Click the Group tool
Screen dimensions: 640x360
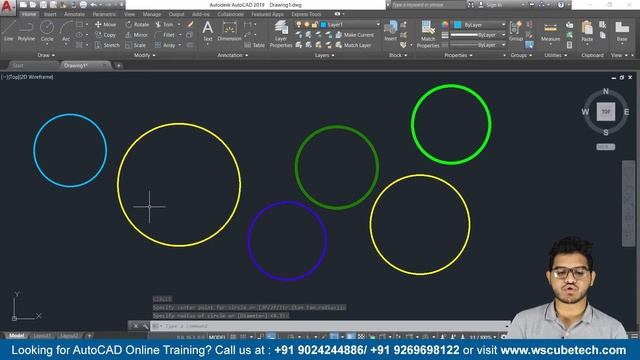[516, 31]
